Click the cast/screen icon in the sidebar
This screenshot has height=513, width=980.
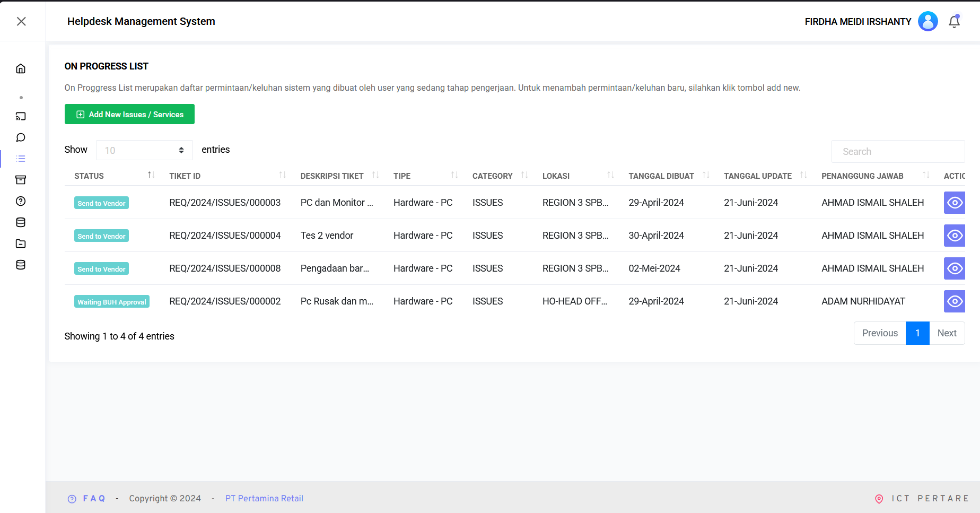click(x=21, y=116)
